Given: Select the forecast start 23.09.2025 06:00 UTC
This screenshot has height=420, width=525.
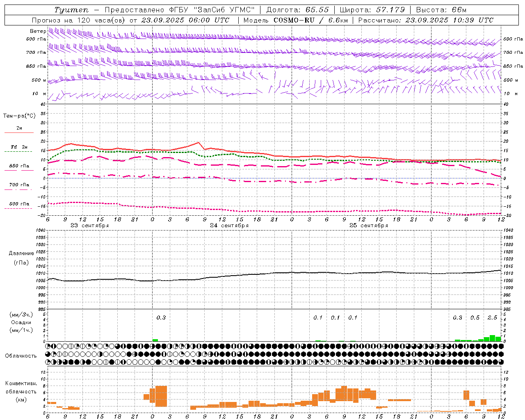Looking at the screenshot, I should 185,20.
